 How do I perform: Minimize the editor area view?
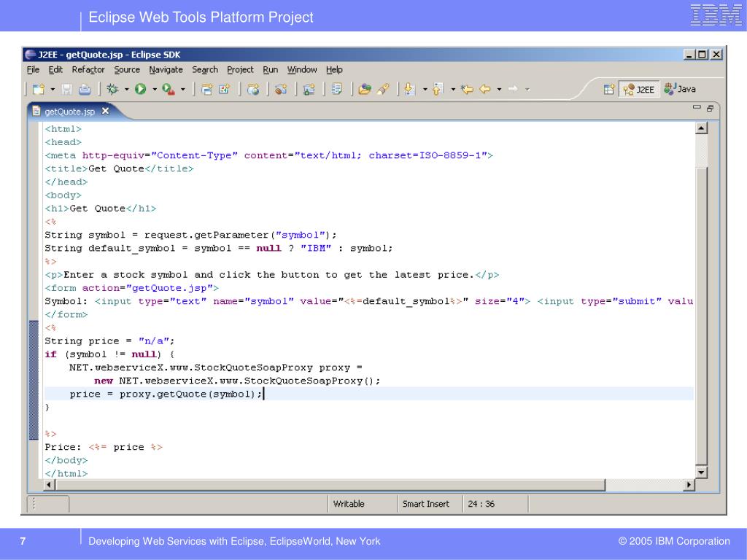click(697, 107)
